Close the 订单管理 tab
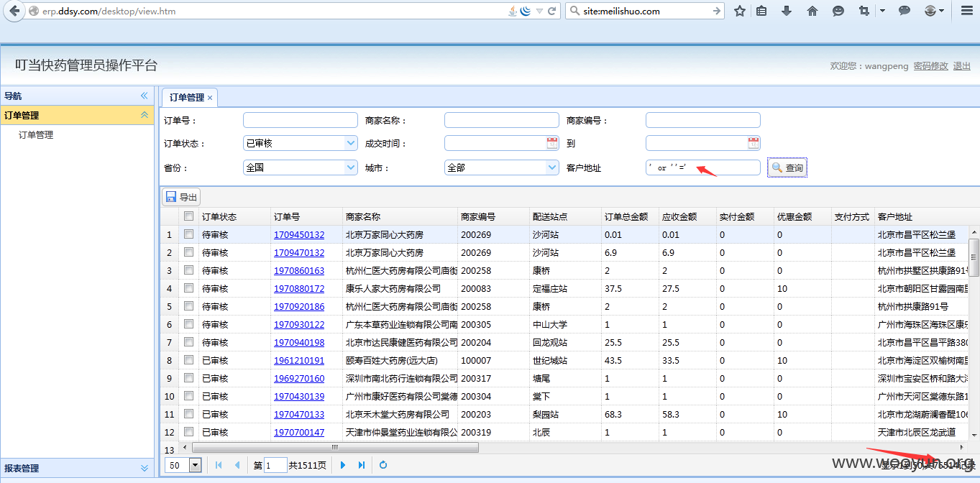Viewport: 980px width, 483px height. (x=210, y=98)
